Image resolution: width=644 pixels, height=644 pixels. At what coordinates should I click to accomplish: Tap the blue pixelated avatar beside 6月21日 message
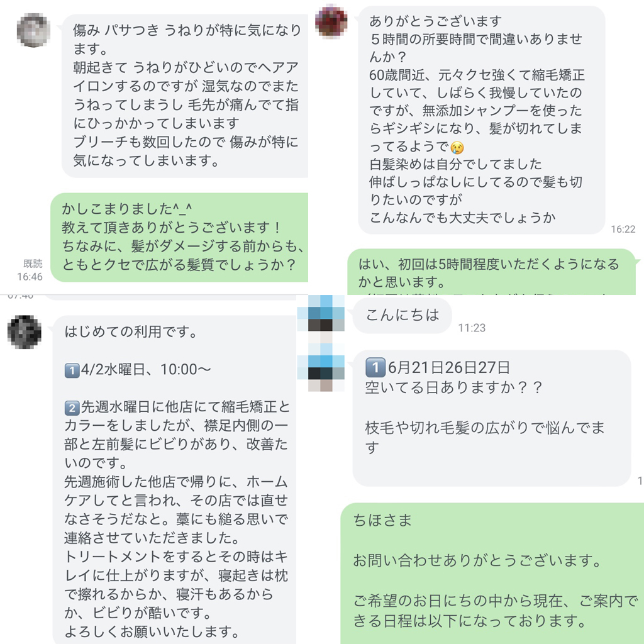click(x=321, y=367)
